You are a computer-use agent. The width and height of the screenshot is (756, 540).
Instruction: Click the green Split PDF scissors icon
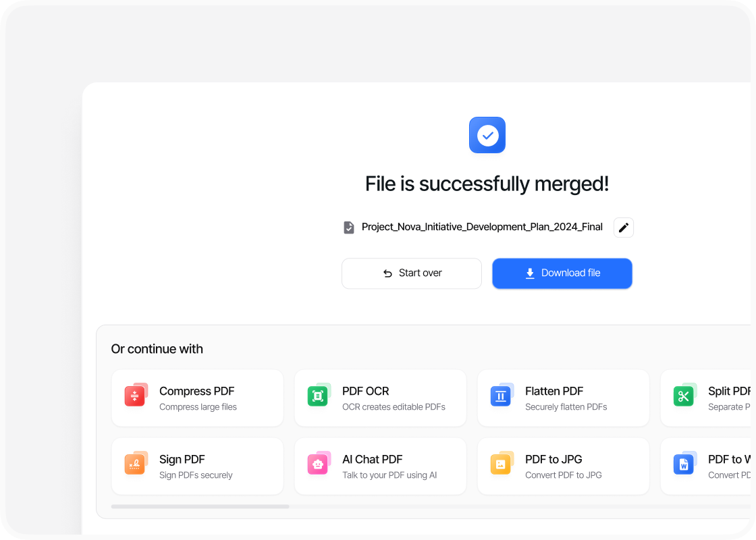click(x=684, y=395)
